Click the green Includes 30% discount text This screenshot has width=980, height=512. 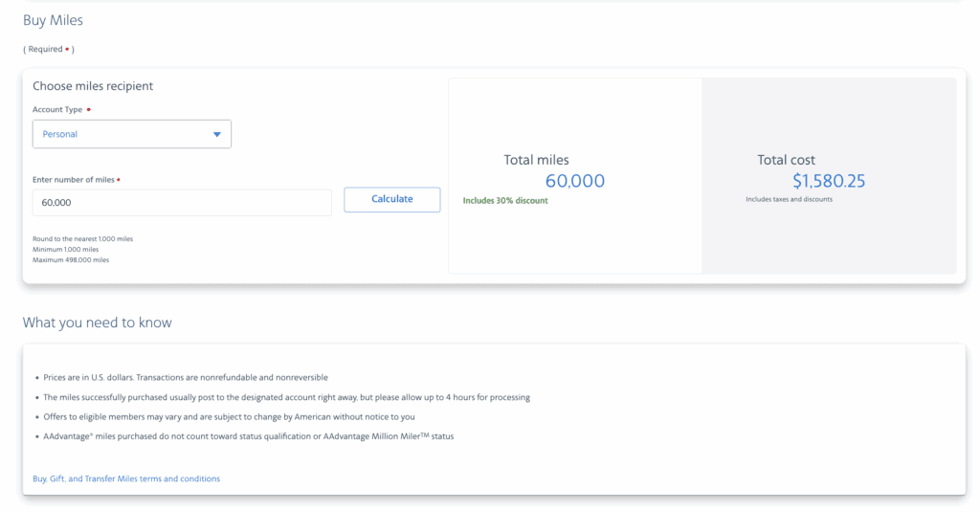[x=505, y=201]
